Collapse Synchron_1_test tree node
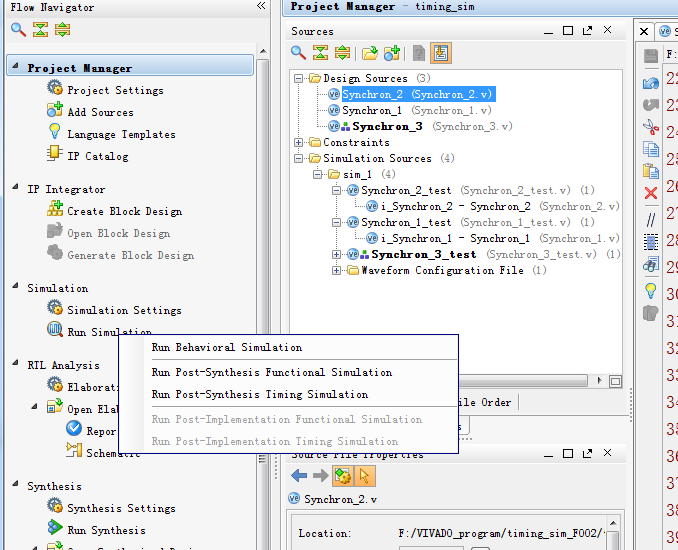 pyautogui.click(x=336, y=222)
